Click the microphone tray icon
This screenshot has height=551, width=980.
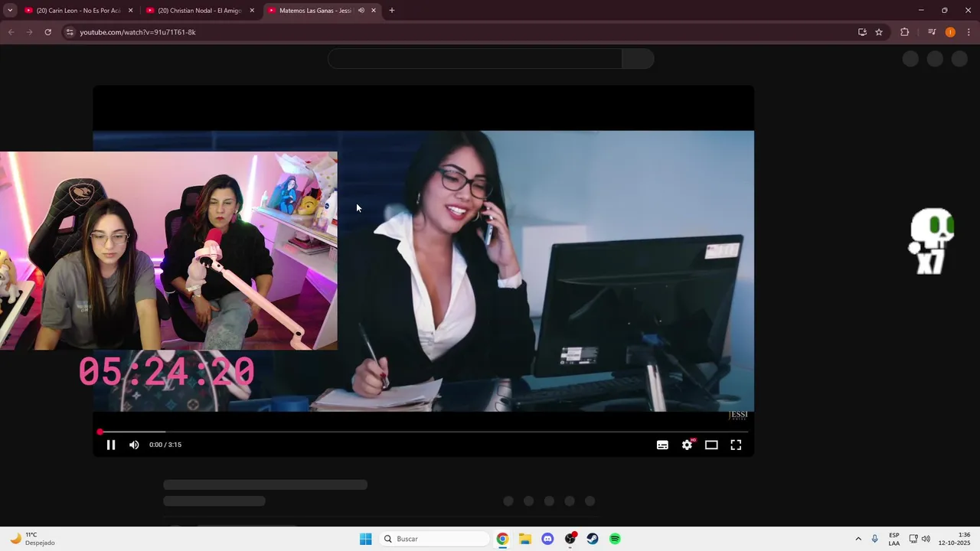(x=875, y=539)
